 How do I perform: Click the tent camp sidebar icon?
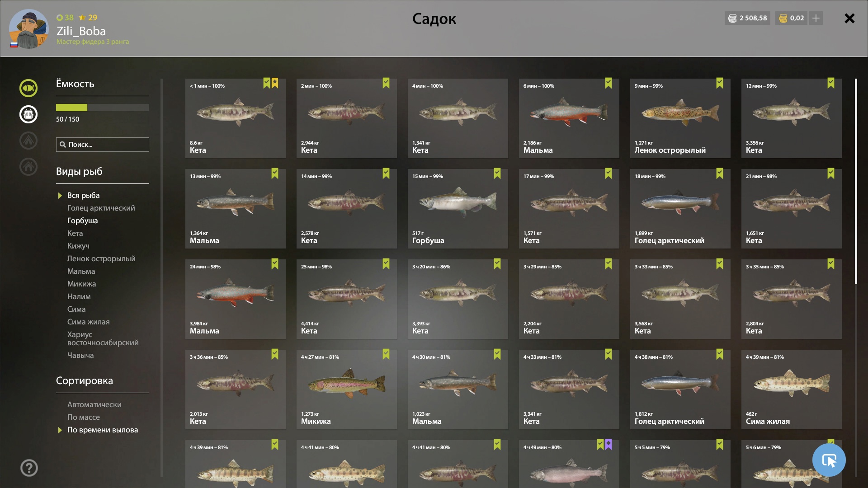click(28, 141)
